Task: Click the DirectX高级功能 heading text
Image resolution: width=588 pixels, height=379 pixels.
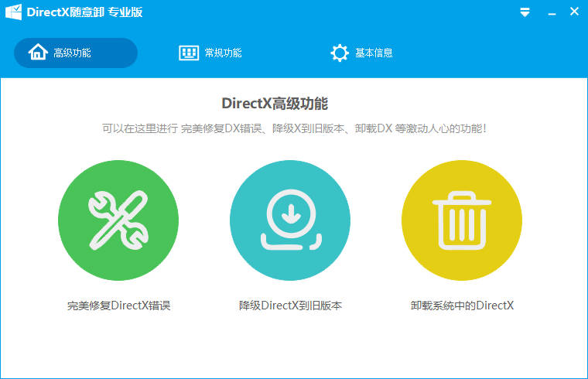Action: point(275,104)
